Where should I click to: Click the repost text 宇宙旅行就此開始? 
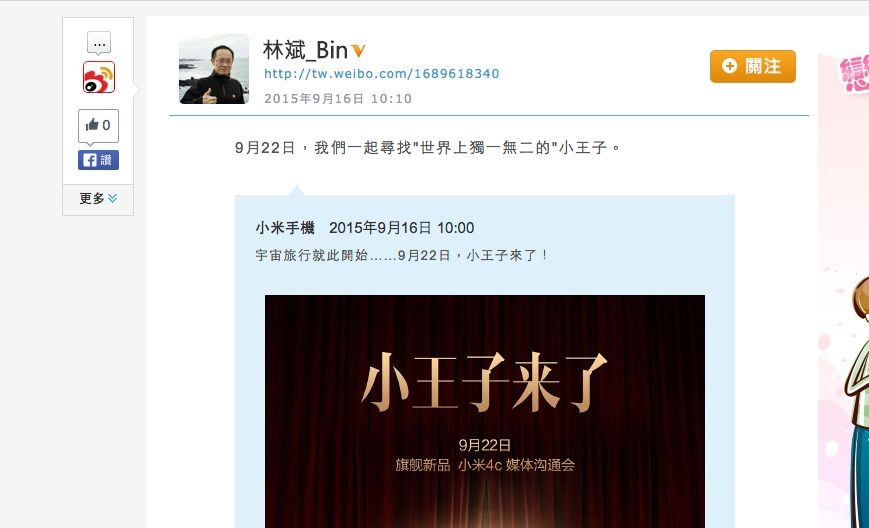click(x=312, y=255)
